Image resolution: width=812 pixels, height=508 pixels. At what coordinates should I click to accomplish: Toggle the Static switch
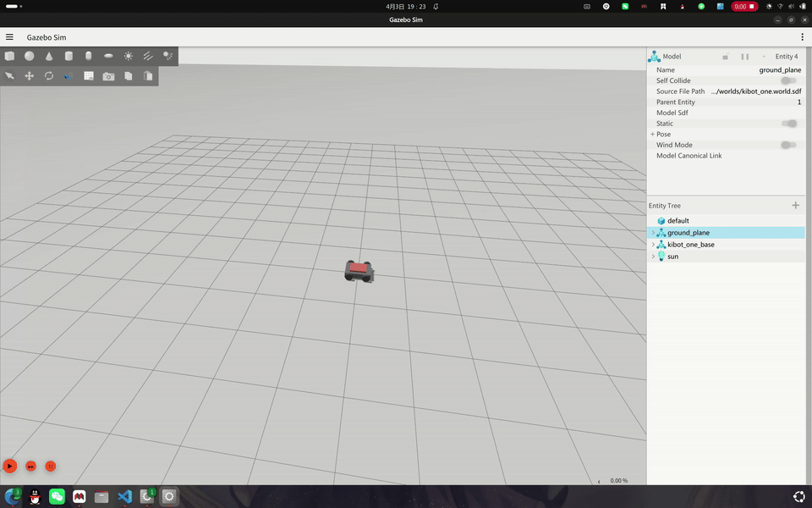point(788,124)
